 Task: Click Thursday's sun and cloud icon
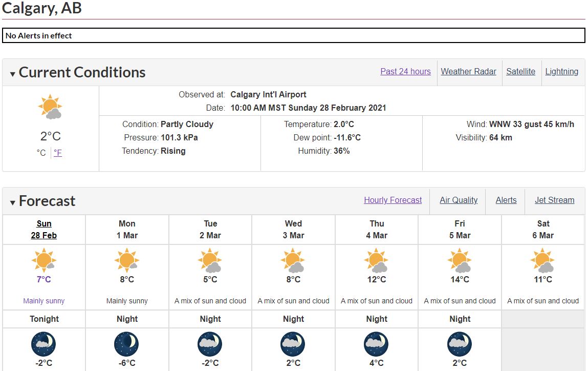click(377, 260)
